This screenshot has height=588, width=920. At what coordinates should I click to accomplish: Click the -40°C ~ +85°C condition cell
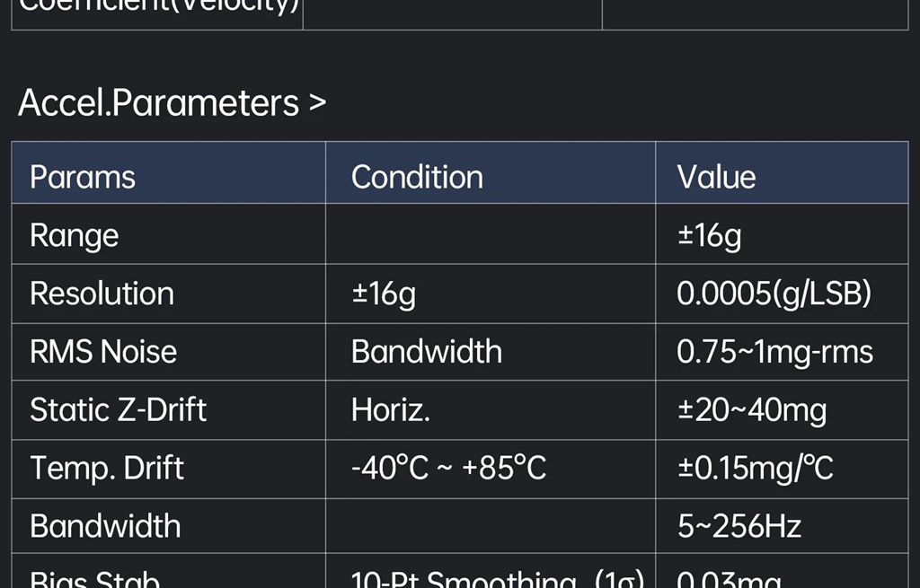[448, 469]
